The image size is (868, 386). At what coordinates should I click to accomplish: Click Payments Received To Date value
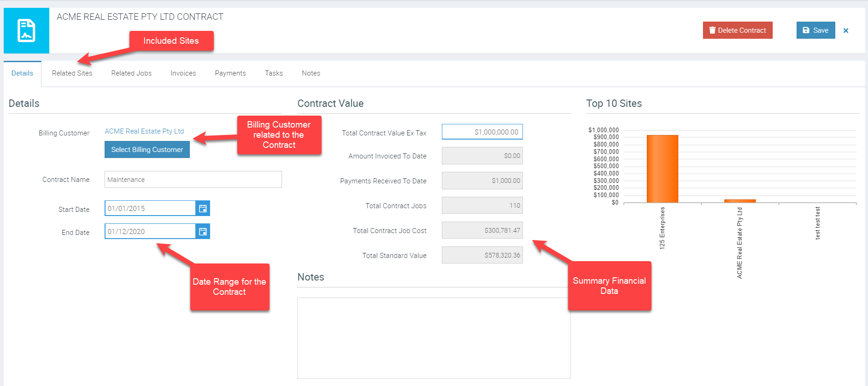(482, 181)
